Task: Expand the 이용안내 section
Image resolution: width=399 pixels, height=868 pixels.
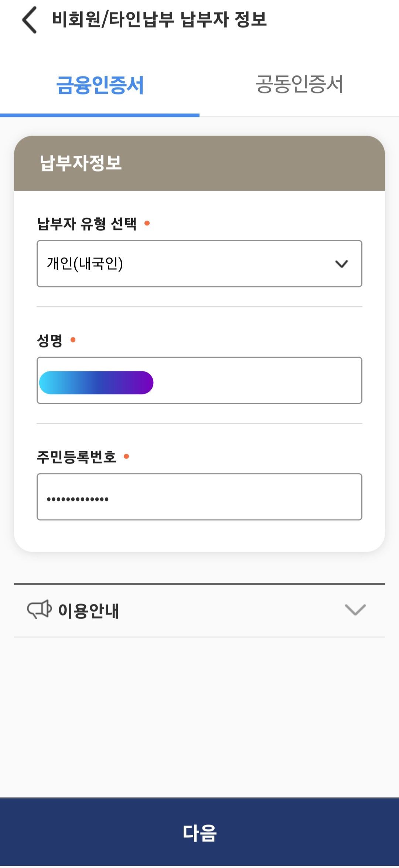Action: [199, 610]
